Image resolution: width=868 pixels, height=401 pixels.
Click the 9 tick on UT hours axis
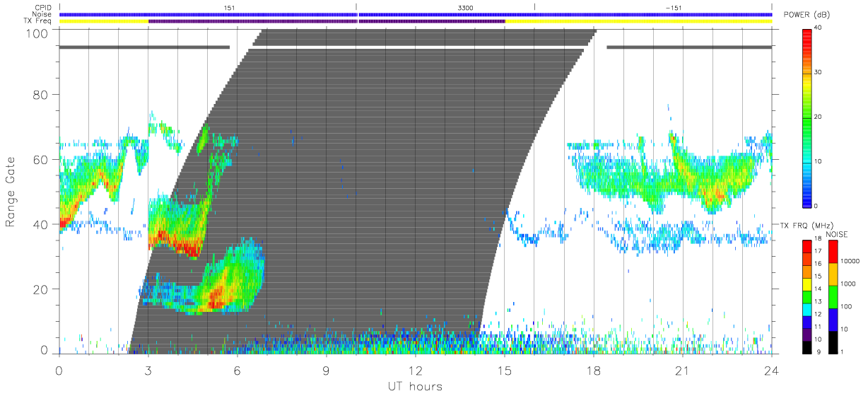tap(327, 370)
